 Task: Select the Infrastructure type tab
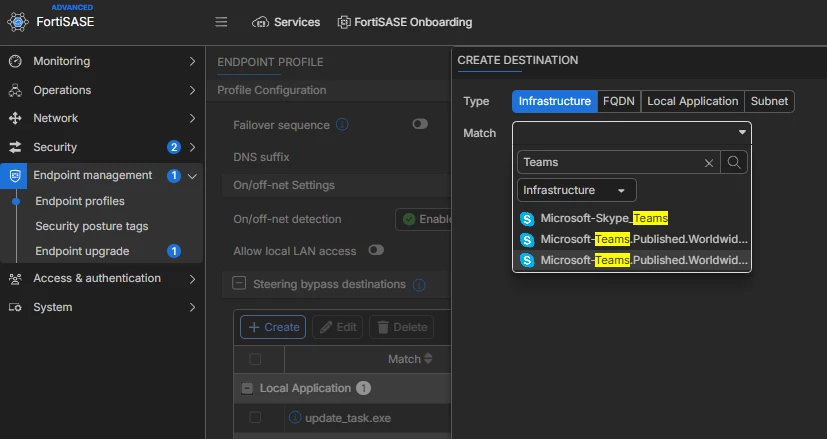coord(554,101)
